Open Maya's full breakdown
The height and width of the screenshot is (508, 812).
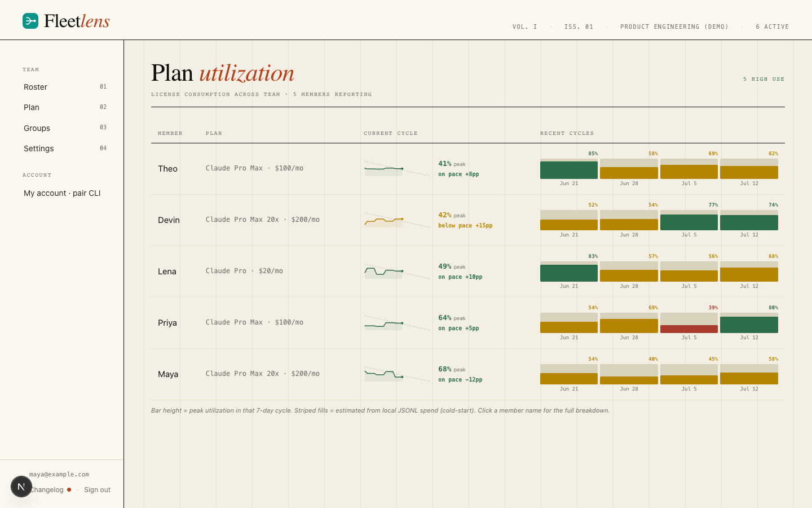point(168,374)
